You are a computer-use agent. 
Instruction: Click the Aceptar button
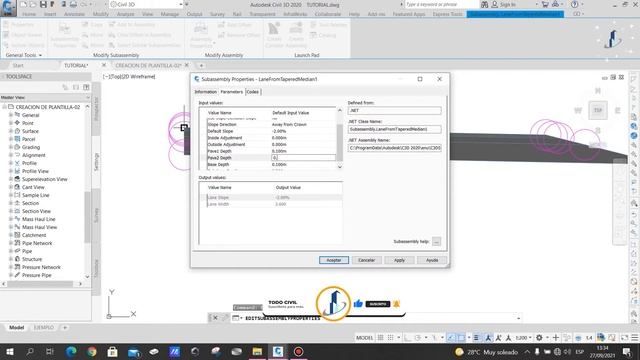coord(333,260)
